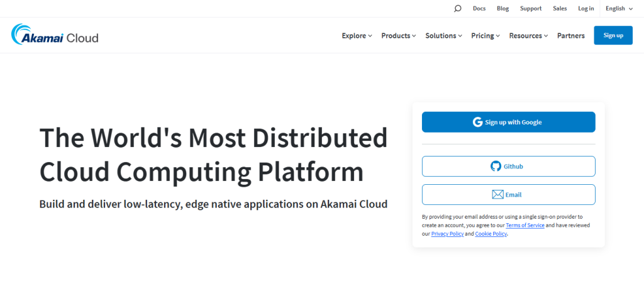Visit the Support page
Image resolution: width=644 pixels, height=286 pixels.
531,9
